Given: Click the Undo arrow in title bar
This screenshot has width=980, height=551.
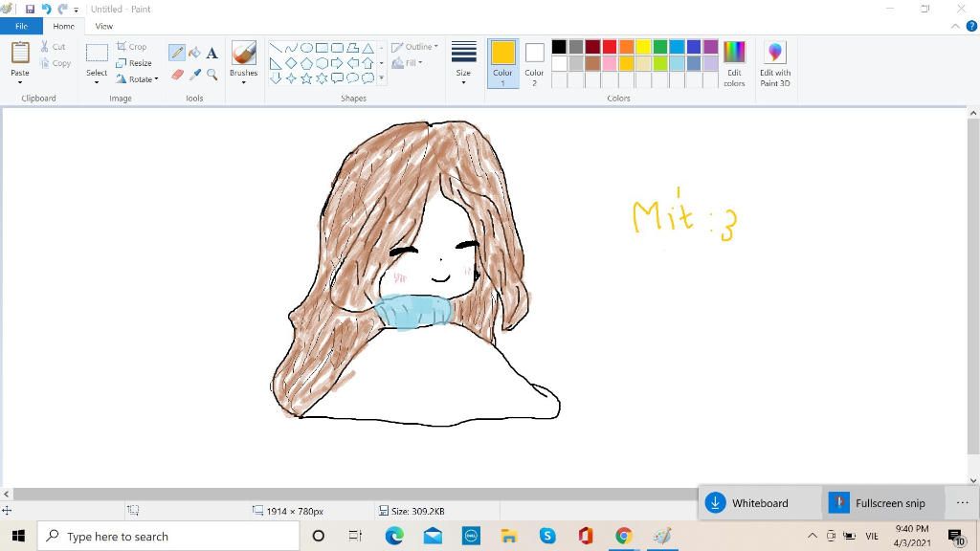Looking at the screenshot, I should pyautogui.click(x=46, y=9).
